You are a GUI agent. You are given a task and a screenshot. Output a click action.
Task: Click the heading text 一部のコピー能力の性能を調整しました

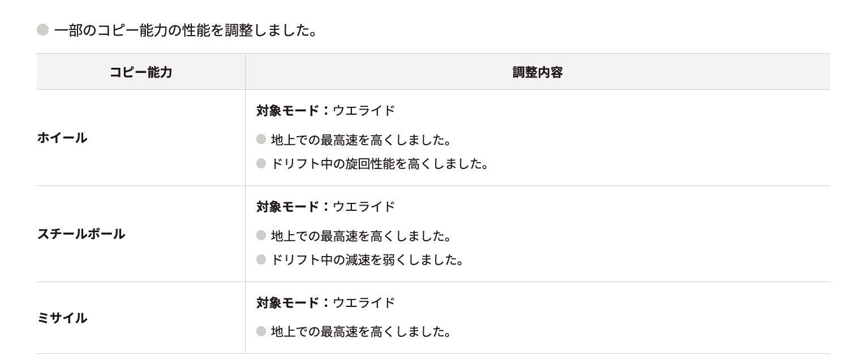[185, 30]
